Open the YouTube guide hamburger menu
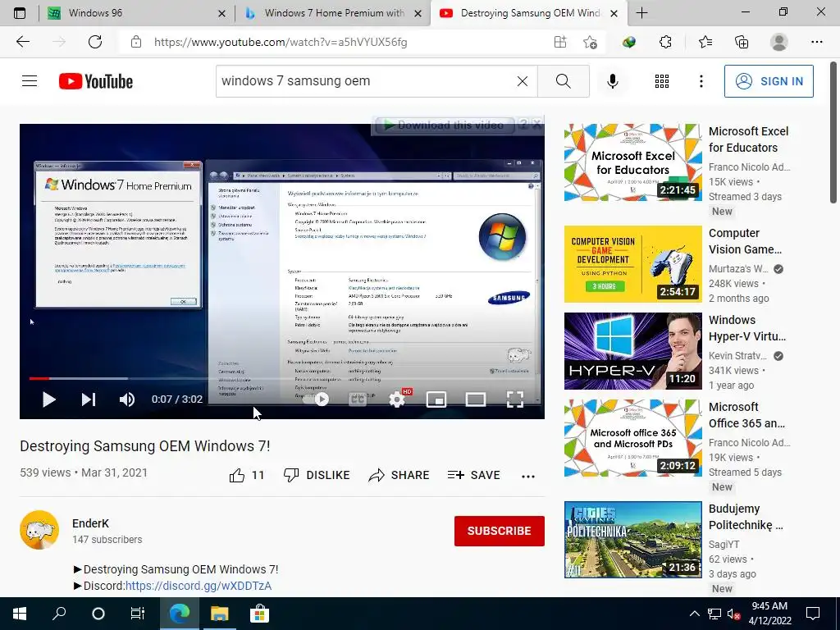Screen dimensions: 840x630 [x=30, y=81]
